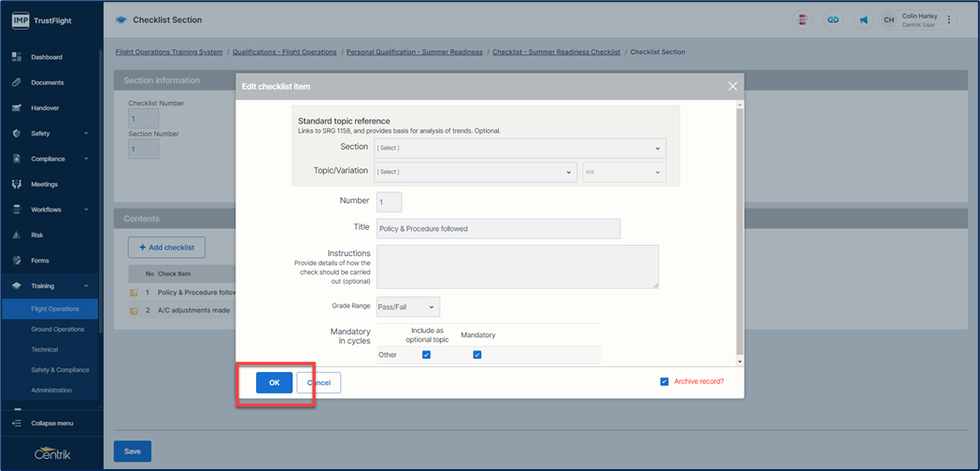Click the OK button
Image resolution: width=980 pixels, height=471 pixels.
[274, 382]
